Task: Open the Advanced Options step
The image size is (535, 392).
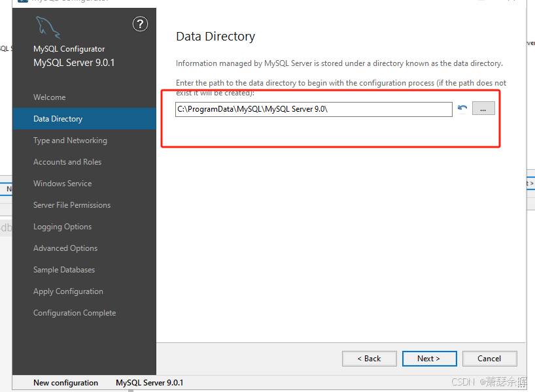Action: pyautogui.click(x=65, y=248)
